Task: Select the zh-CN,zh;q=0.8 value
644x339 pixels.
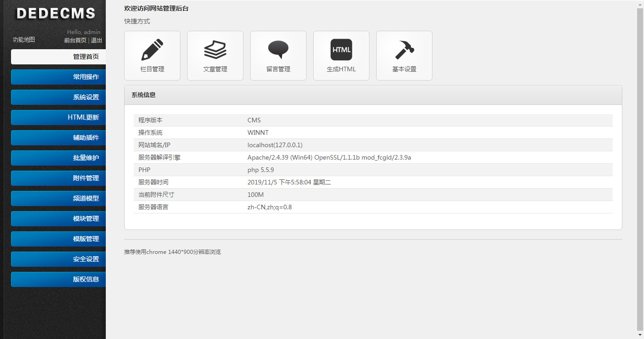Action: (270, 207)
